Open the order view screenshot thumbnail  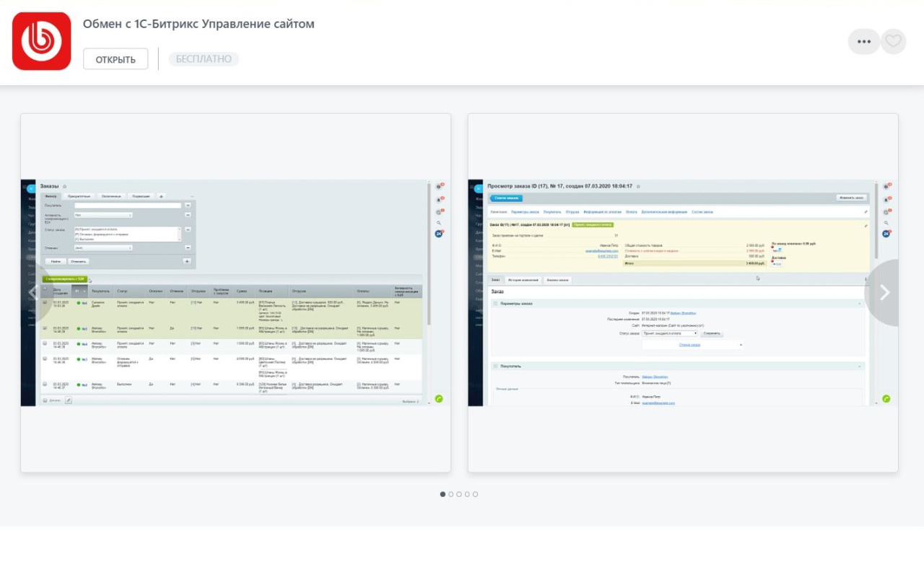tap(683, 292)
